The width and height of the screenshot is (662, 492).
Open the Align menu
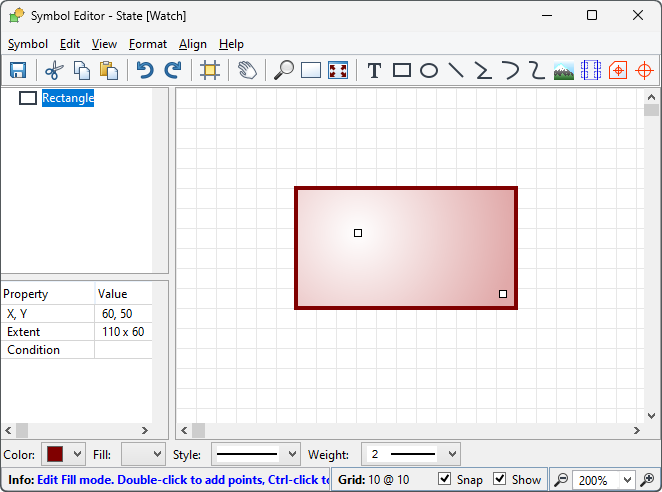(x=193, y=44)
